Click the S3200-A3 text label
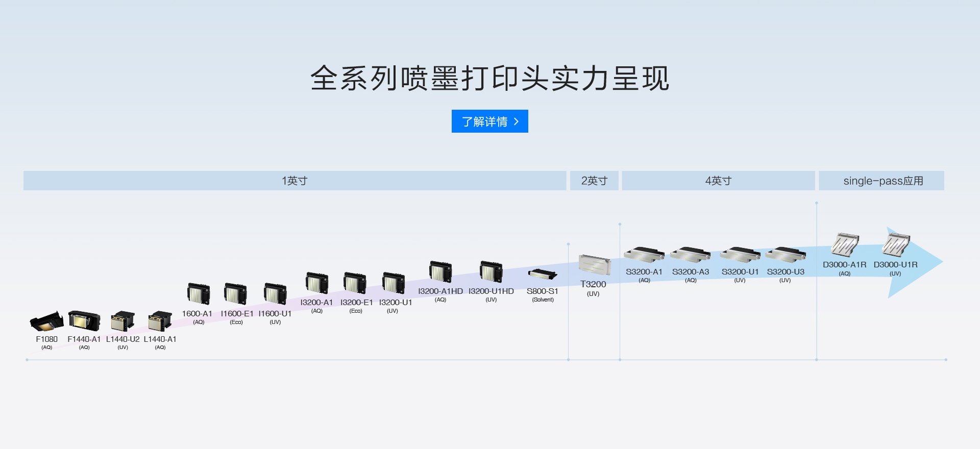Screen dimensions: 980x449 [690, 272]
